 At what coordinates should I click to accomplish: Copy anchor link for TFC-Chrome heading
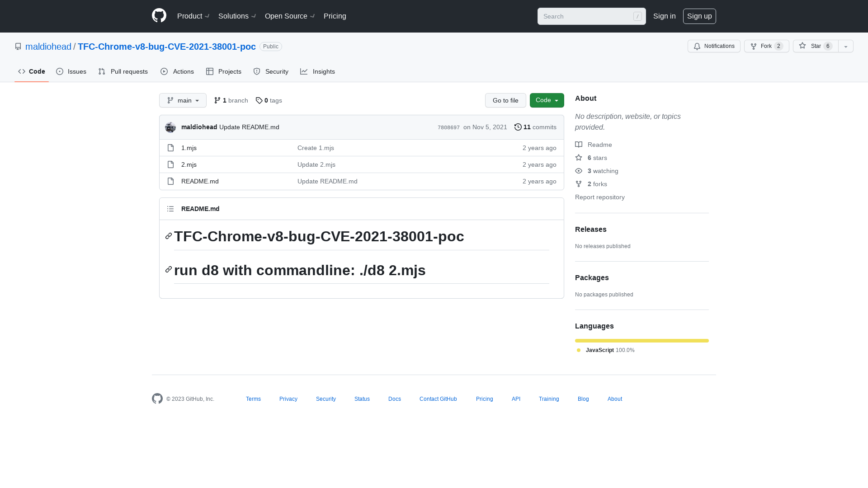(169, 236)
